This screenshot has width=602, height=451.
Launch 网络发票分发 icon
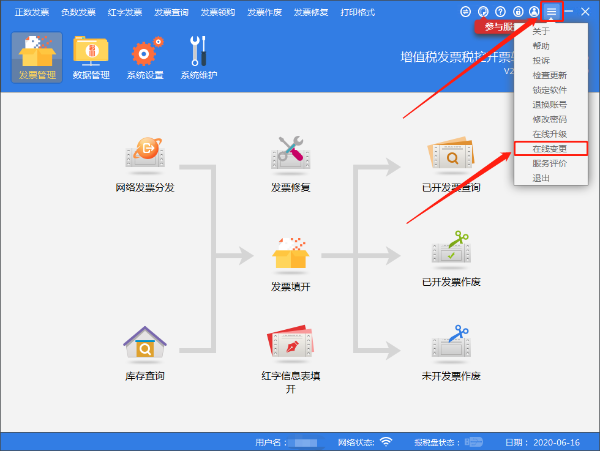[145, 153]
